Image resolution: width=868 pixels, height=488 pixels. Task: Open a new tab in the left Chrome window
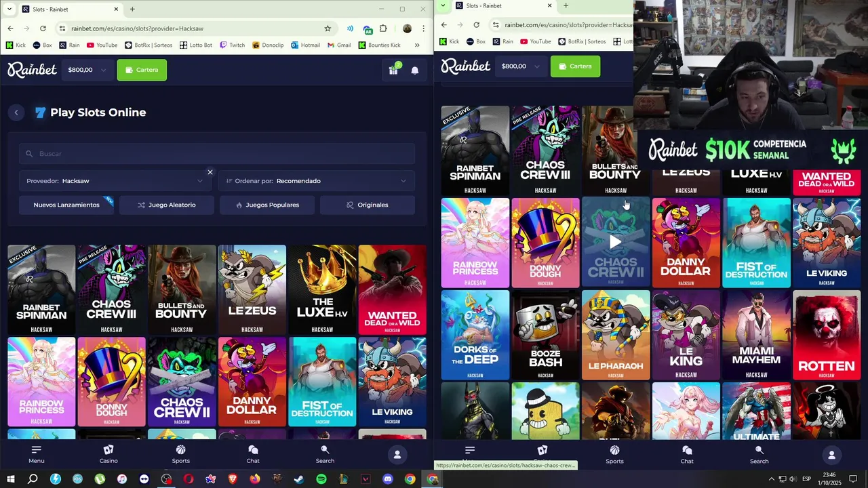[132, 9]
